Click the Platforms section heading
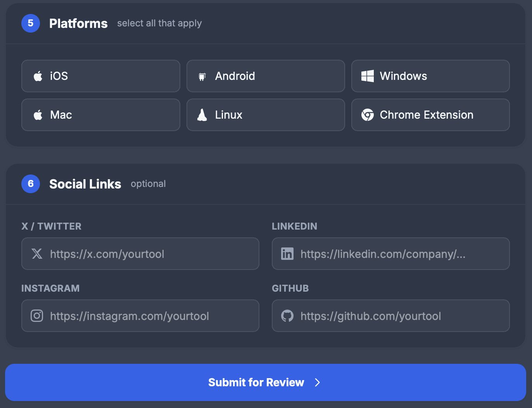 tap(78, 23)
